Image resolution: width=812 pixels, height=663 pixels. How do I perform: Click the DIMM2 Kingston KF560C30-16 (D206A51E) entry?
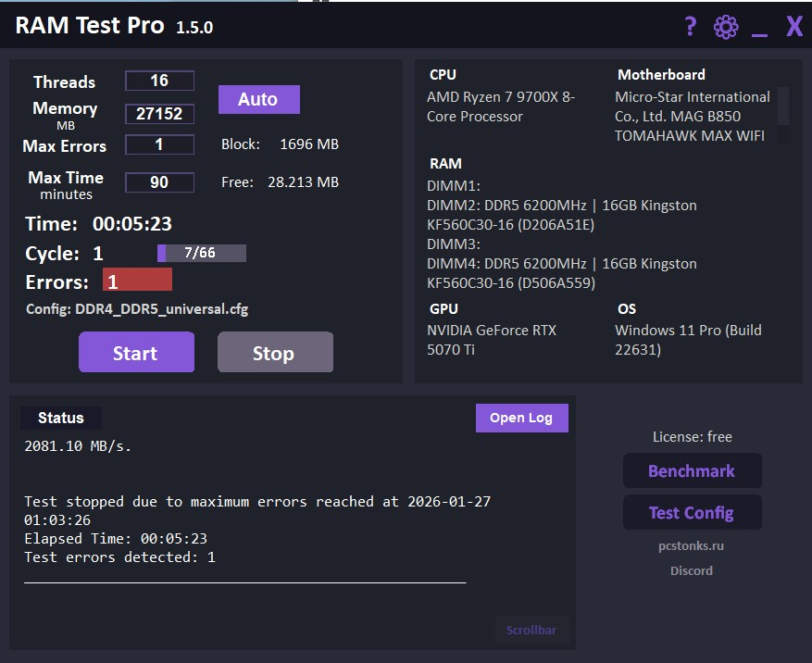[x=561, y=215]
